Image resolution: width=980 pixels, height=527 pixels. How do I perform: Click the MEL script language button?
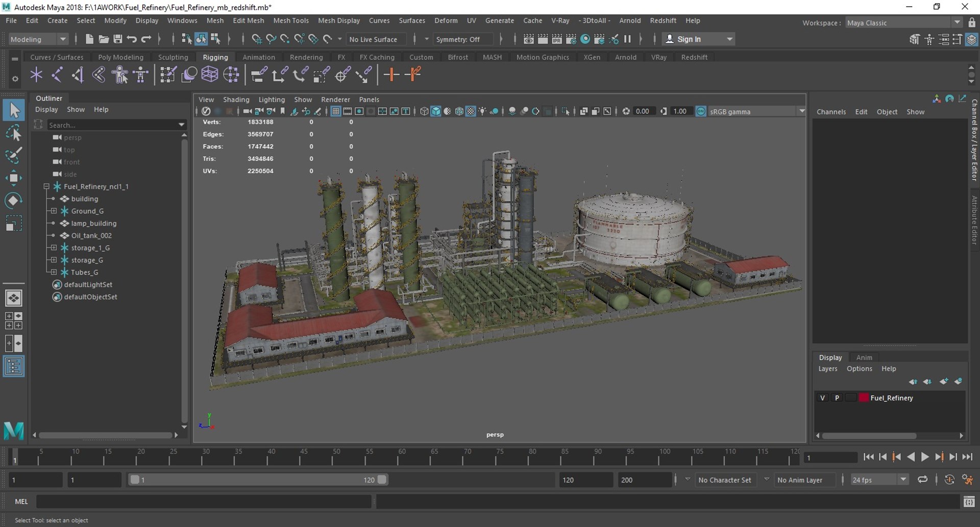(x=21, y=501)
